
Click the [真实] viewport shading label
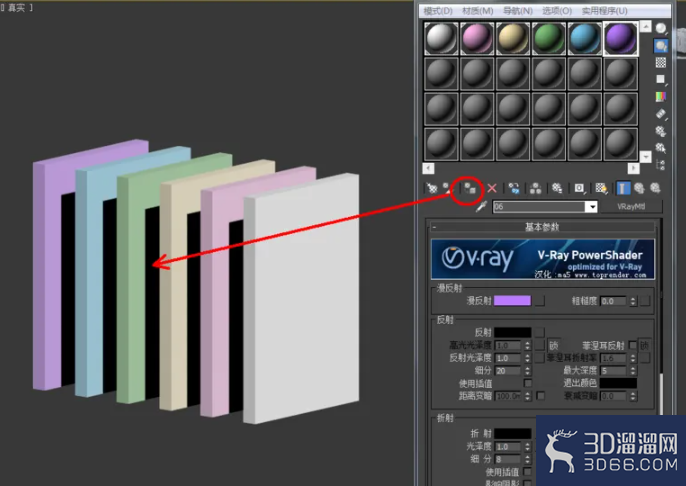tap(17, 8)
